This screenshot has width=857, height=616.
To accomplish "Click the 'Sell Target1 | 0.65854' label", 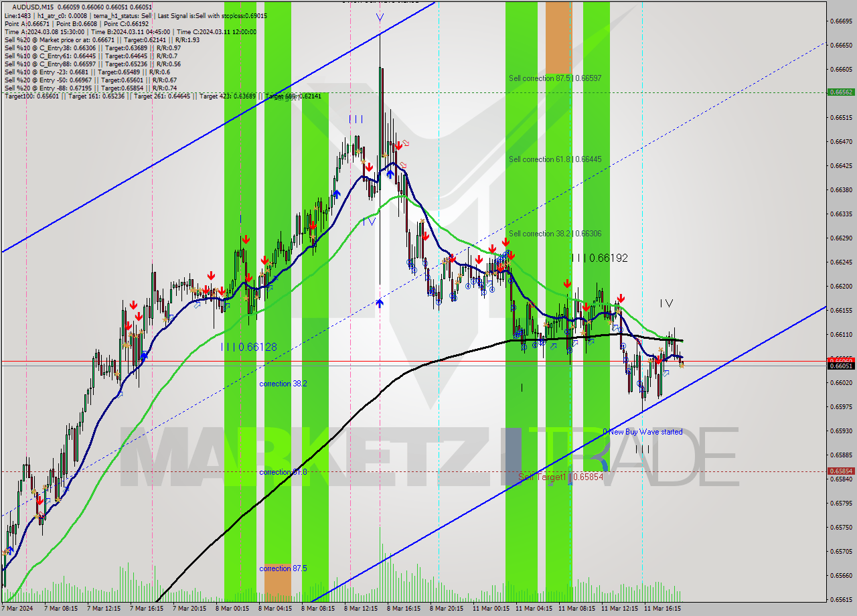I will [560, 477].
